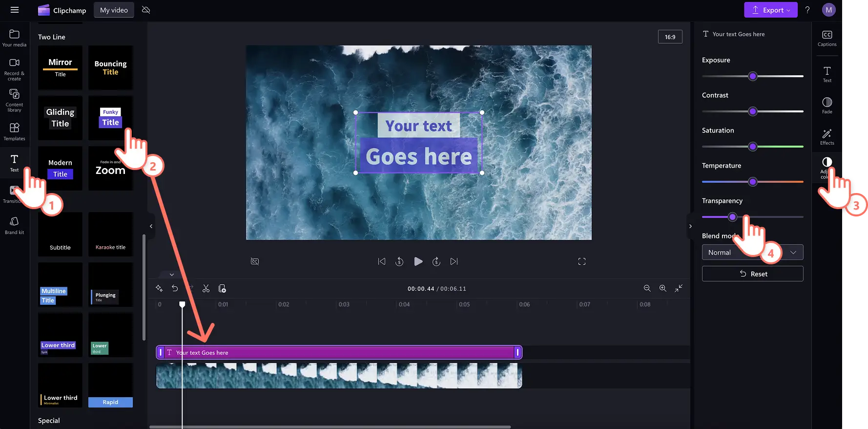
Task: Select the Plunging Title template
Action: tap(110, 285)
